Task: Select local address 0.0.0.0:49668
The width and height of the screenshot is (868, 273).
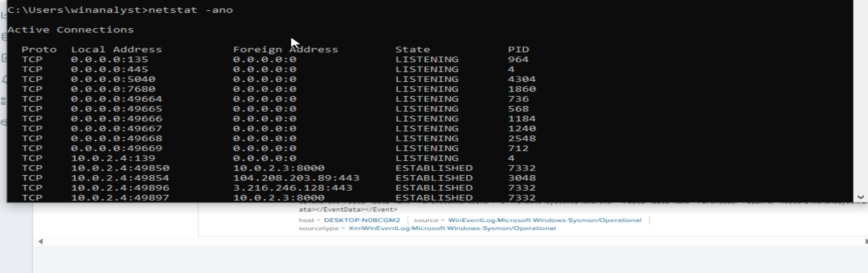Action: pos(117,138)
